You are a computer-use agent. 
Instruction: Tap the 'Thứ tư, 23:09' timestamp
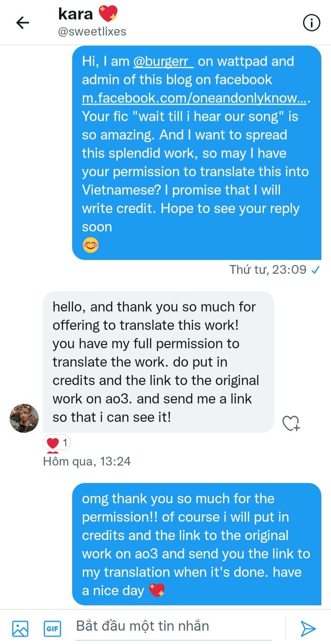tap(268, 270)
